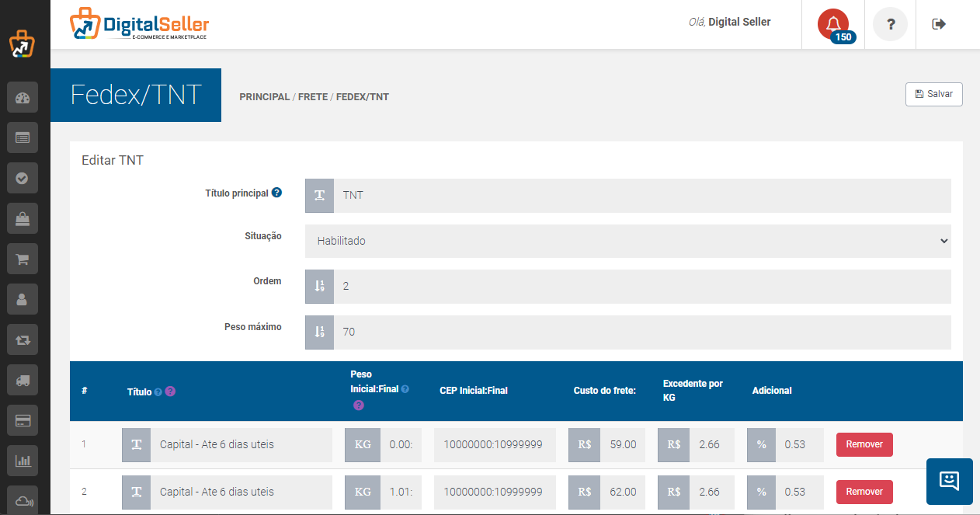This screenshot has height=515, width=980.
Task: Open the delivery truck icon in sidebar
Action: pyautogui.click(x=22, y=380)
